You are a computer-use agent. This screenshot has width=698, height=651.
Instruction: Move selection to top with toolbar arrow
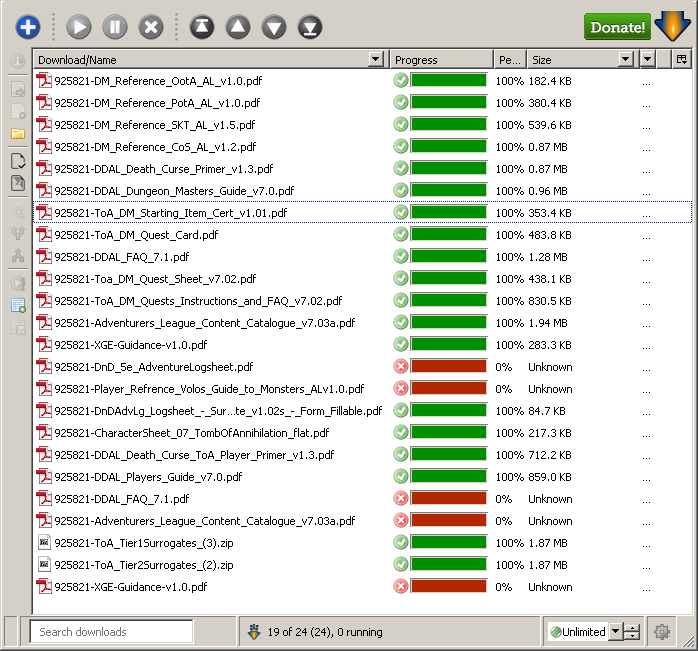click(x=202, y=27)
